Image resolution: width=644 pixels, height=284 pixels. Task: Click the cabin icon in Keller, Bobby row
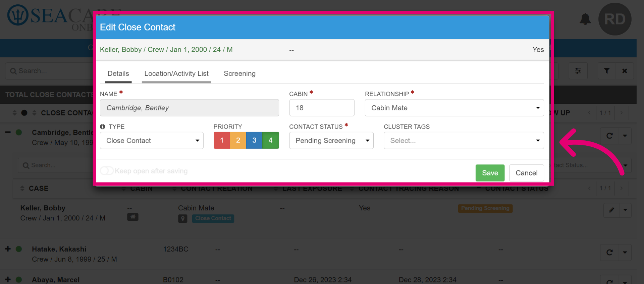pos(133,217)
